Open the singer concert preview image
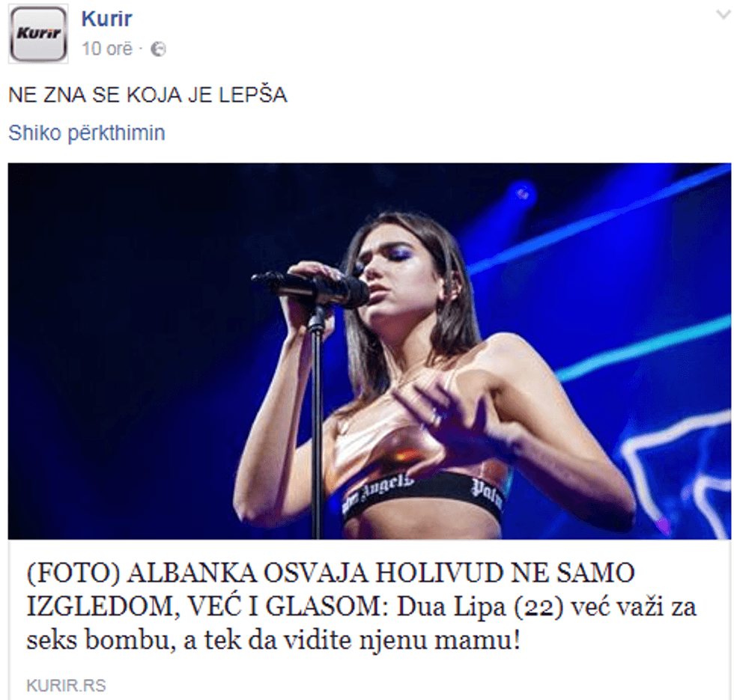This screenshot has height=700, width=734. pyautogui.click(x=369, y=351)
